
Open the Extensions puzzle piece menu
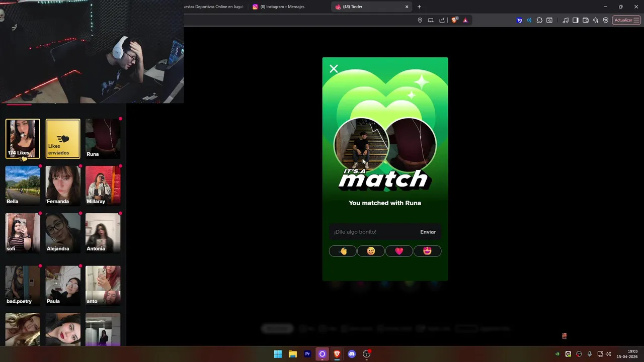coord(539,20)
